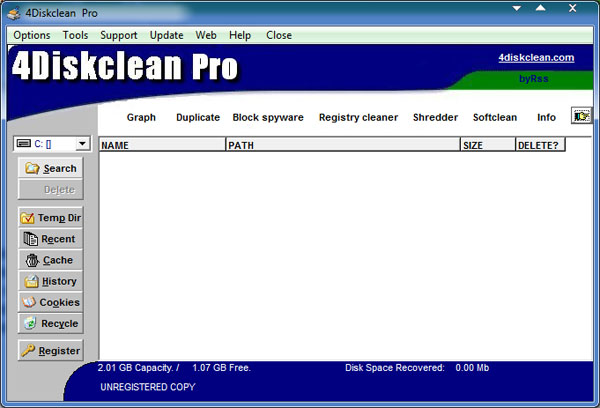Empty the Recycle bin
Viewport: 600px width, 408px height.
pyautogui.click(x=51, y=323)
